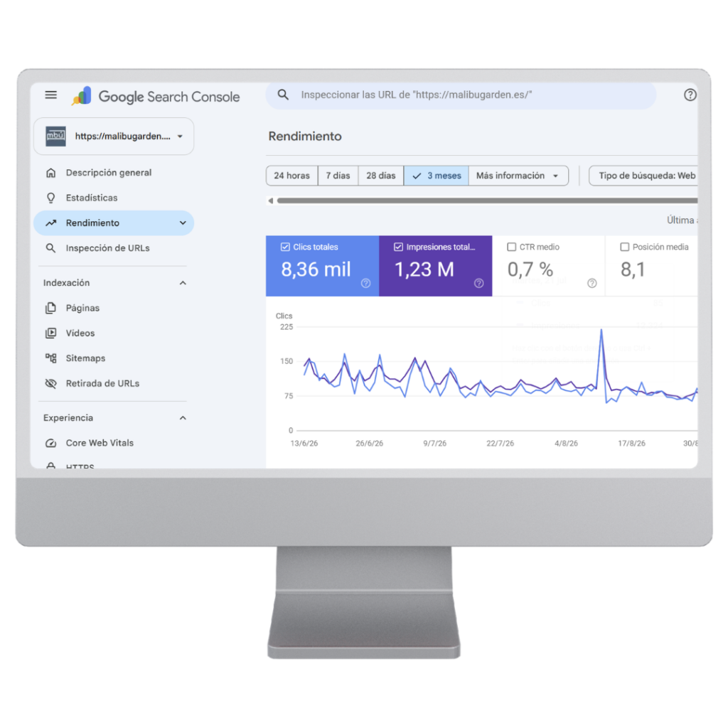The image size is (728, 728).
Task: Open Retirada de URLs
Action: (102, 383)
